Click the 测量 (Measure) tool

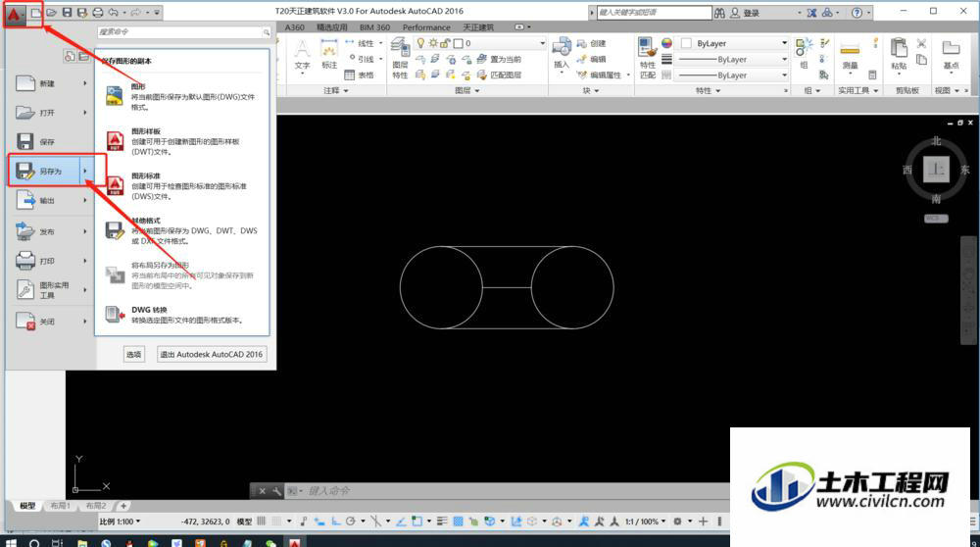850,58
